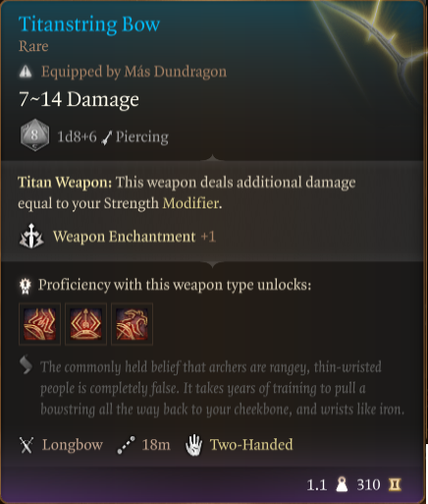Image resolution: width=428 pixels, height=504 pixels.
Task: Click the proficiency medal icon
Action: 26,286
